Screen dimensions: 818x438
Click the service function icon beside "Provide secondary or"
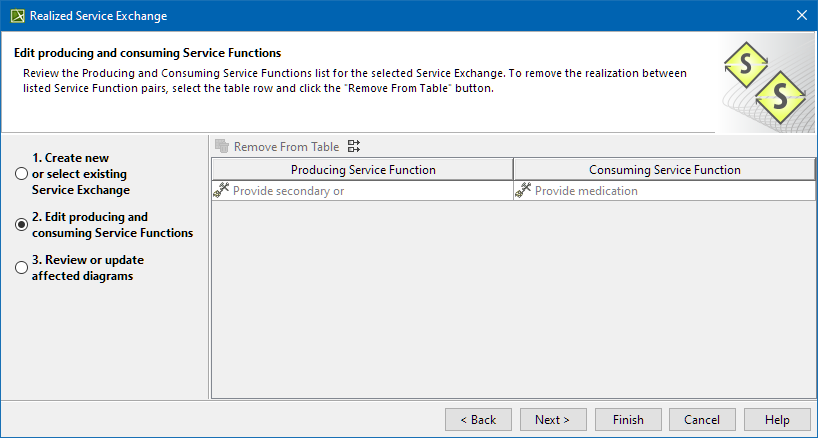[x=222, y=190]
